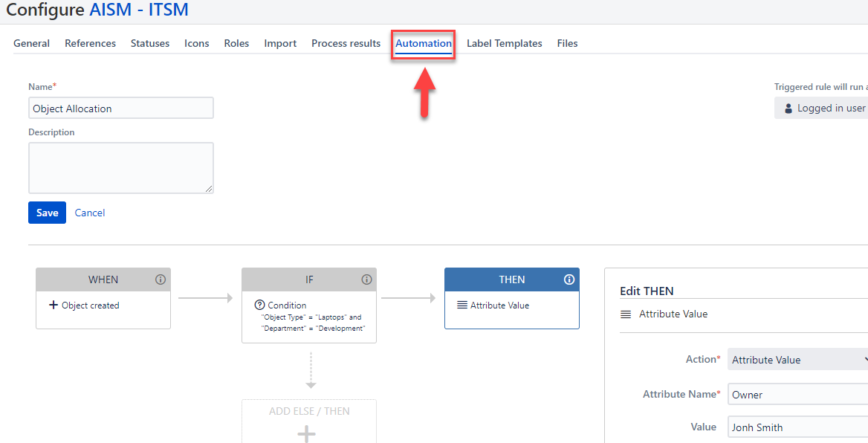Viewport: 868px width, 443px height.
Task: Click the list icon in THEN block
Action: 462,305
